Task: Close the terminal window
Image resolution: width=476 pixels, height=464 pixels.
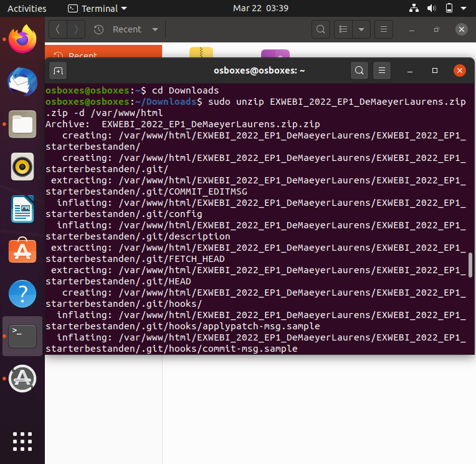Action: click(460, 70)
